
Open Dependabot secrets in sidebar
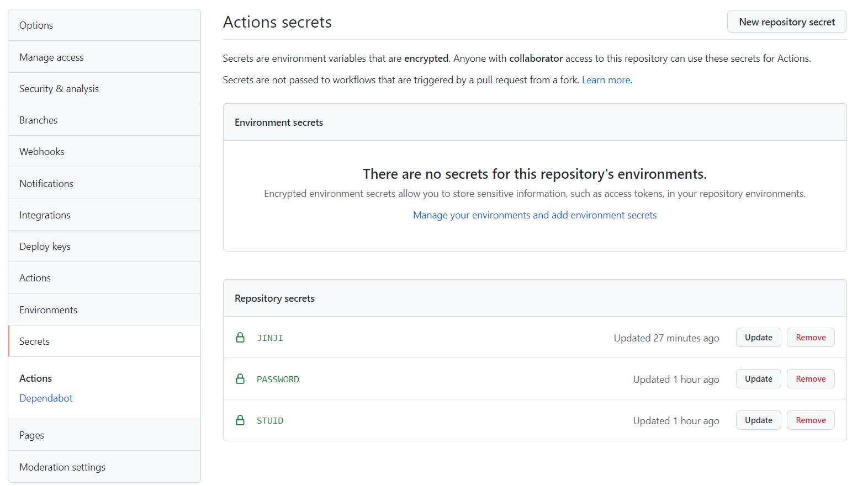click(x=46, y=398)
